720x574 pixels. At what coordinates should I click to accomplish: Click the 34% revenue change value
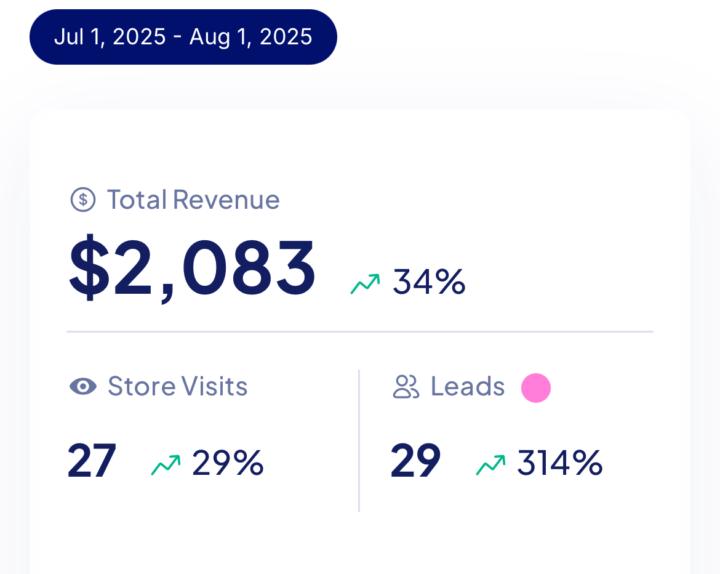click(429, 281)
